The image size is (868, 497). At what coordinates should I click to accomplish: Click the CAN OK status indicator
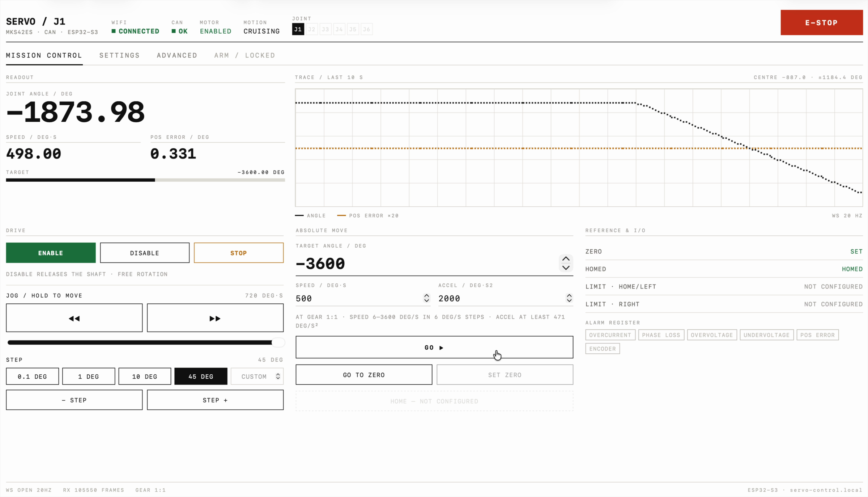[x=180, y=31]
